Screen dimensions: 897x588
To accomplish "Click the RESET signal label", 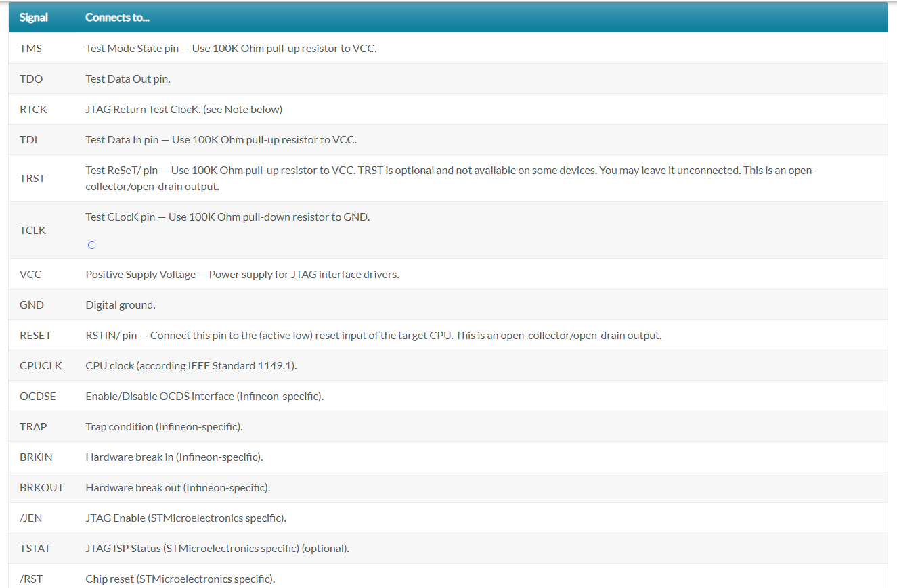I will [x=35, y=336].
